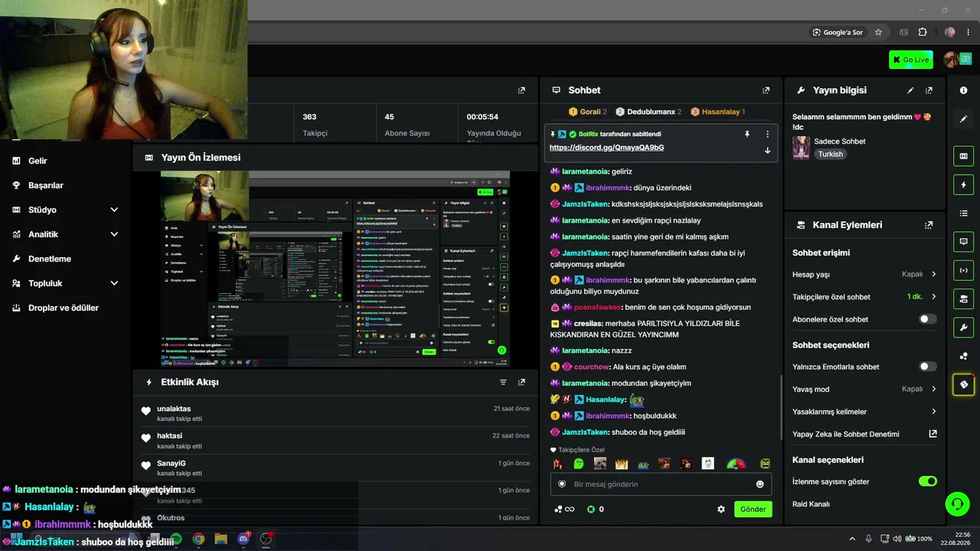The width and height of the screenshot is (980, 551).
Task: Pop out the Sohbet chat panel
Action: click(766, 90)
